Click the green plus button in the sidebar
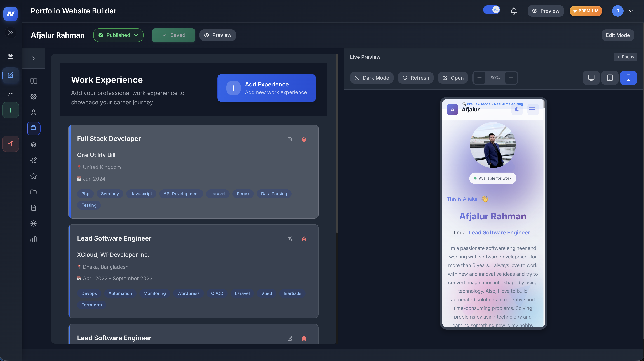Screen dimensions: 644x361 (11, 110)
